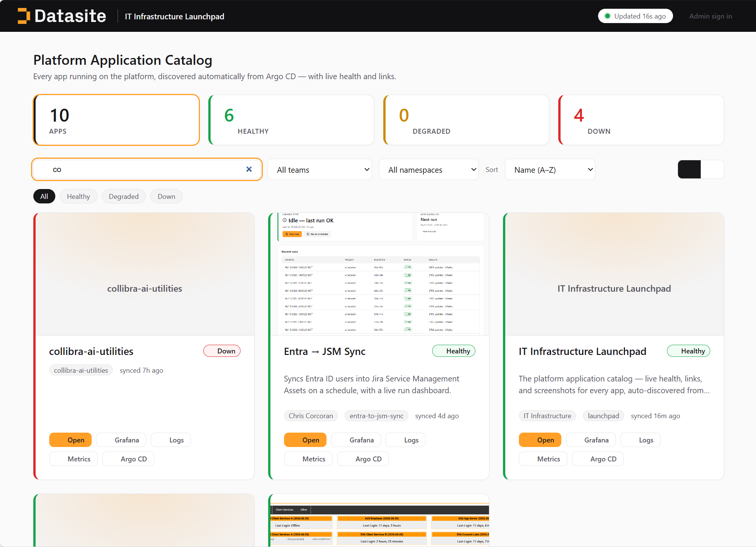Open the IT Infrastructure Launchpad app
756x547 pixels.
[540, 440]
